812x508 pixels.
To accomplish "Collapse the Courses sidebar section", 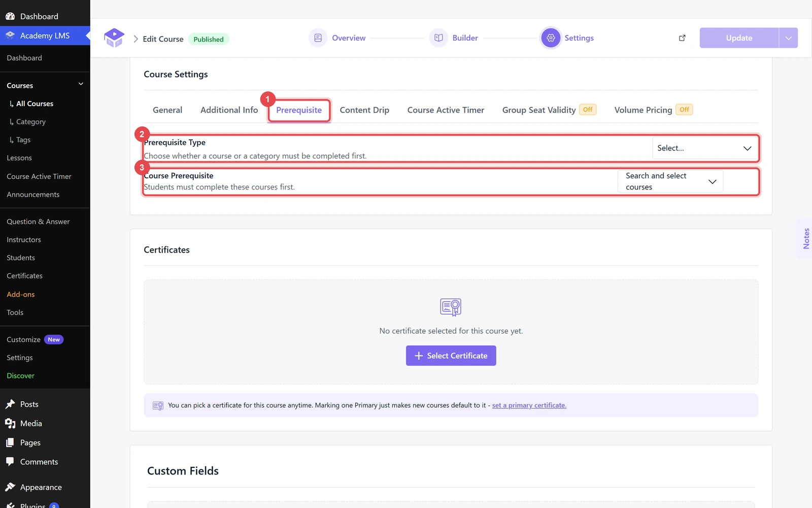I will (x=81, y=84).
